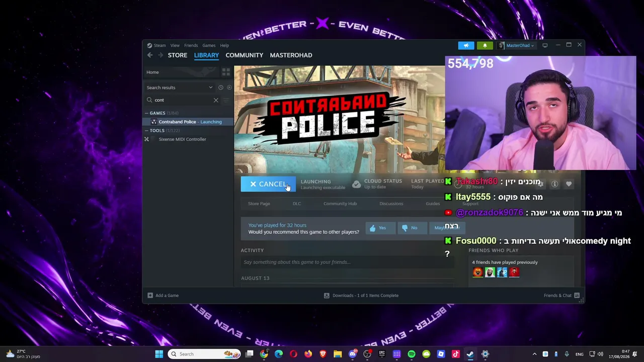This screenshot has width=644, height=362.
Task: Open Steam notifications bell
Action: [x=485, y=45]
